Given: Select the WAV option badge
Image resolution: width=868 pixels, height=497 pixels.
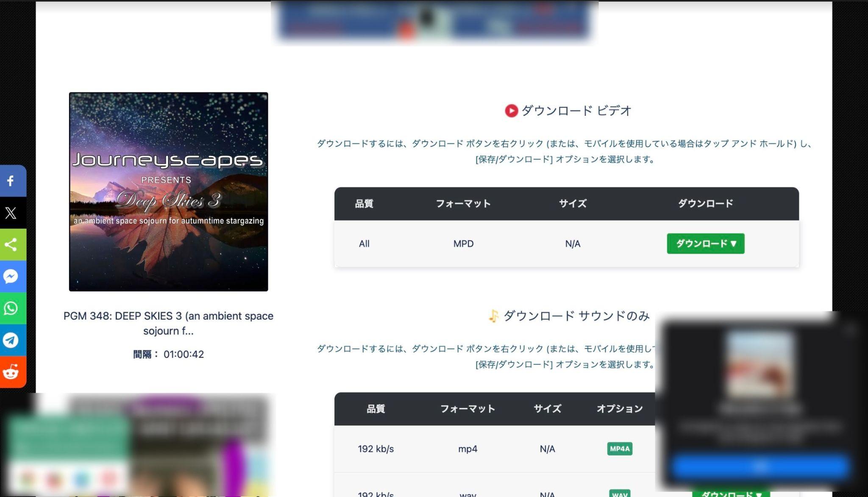Looking at the screenshot, I should coord(620,494).
